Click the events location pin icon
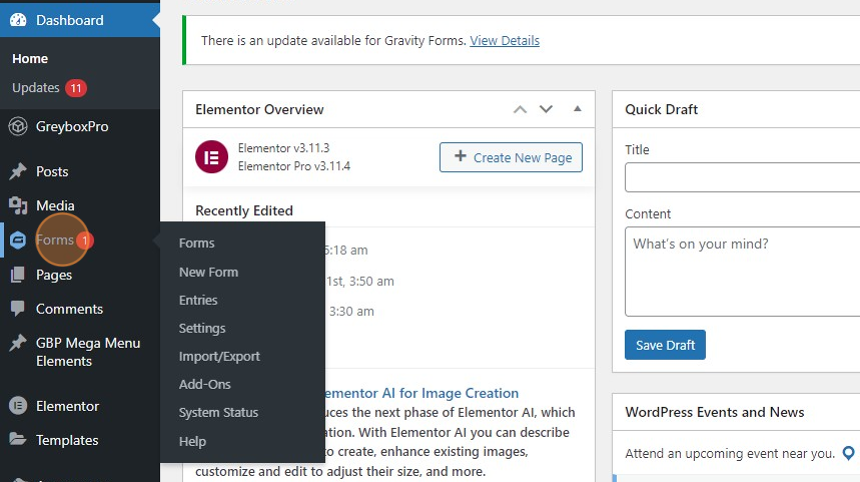This screenshot has height=482, width=860. point(848,453)
